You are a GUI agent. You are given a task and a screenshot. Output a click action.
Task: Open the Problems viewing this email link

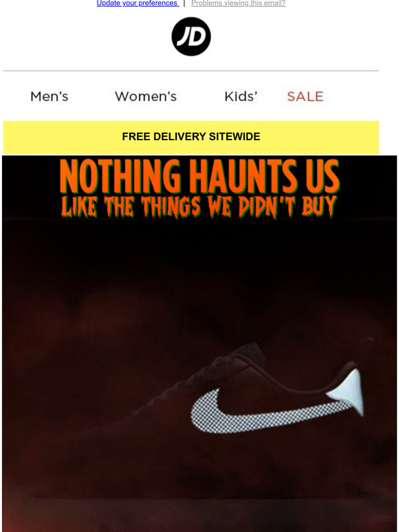click(x=239, y=3)
